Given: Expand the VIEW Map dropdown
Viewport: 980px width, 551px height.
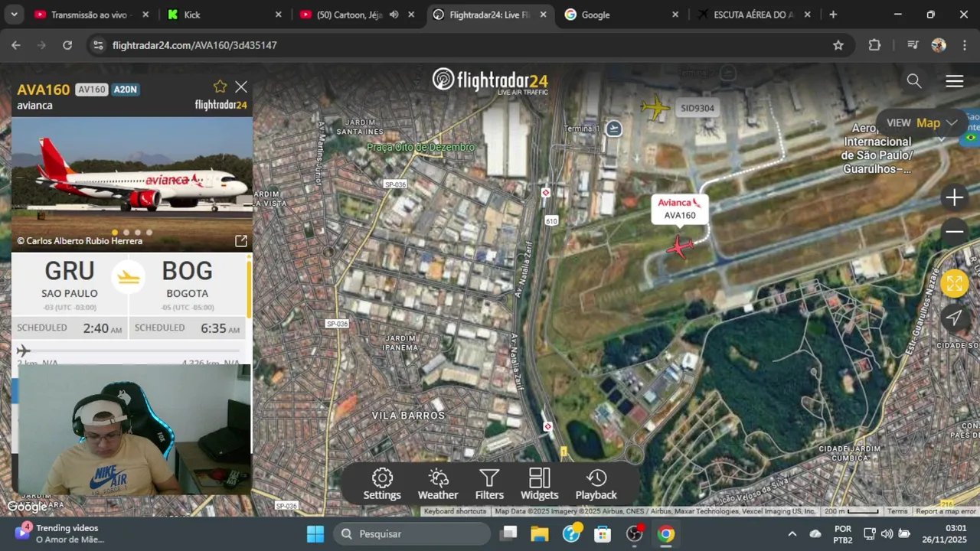Looking at the screenshot, I should (x=923, y=123).
